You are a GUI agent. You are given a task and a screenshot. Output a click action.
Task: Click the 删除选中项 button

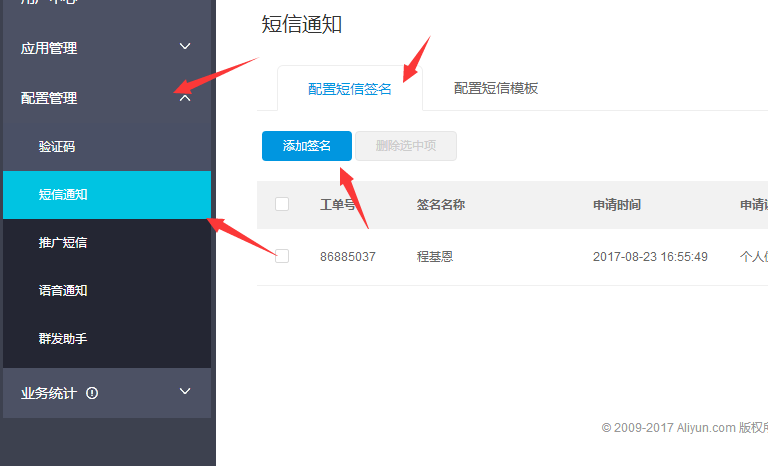coord(406,146)
